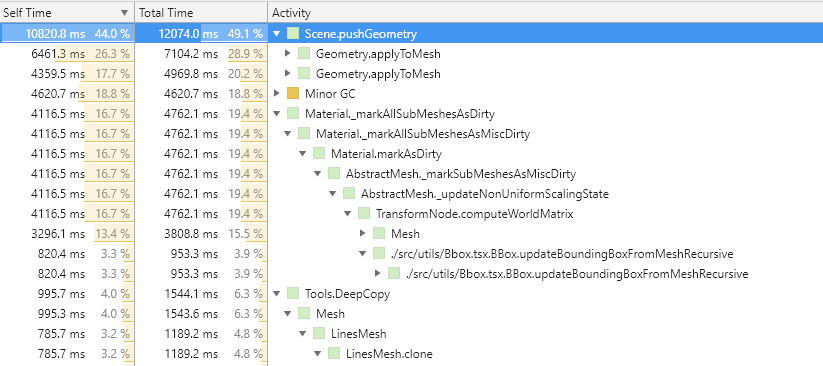
Task: Click the green icon beside TransformNode.computeWorldMatrix
Action: pos(364,214)
